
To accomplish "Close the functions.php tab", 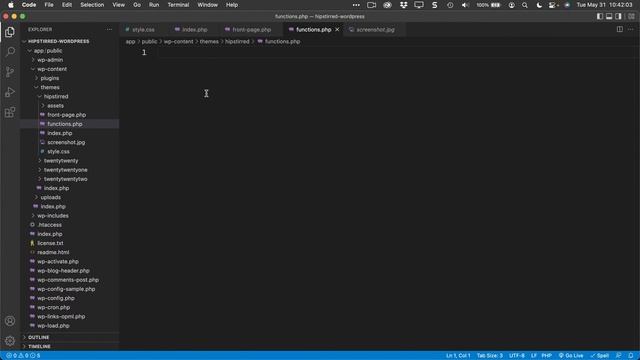I will click(337, 29).
